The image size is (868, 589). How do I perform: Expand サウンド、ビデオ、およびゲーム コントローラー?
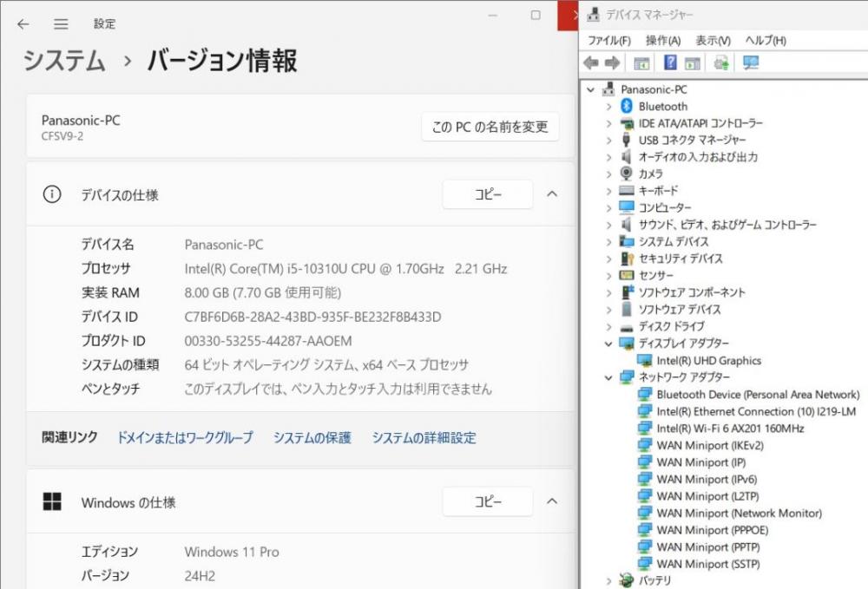pyautogui.click(x=608, y=225)
